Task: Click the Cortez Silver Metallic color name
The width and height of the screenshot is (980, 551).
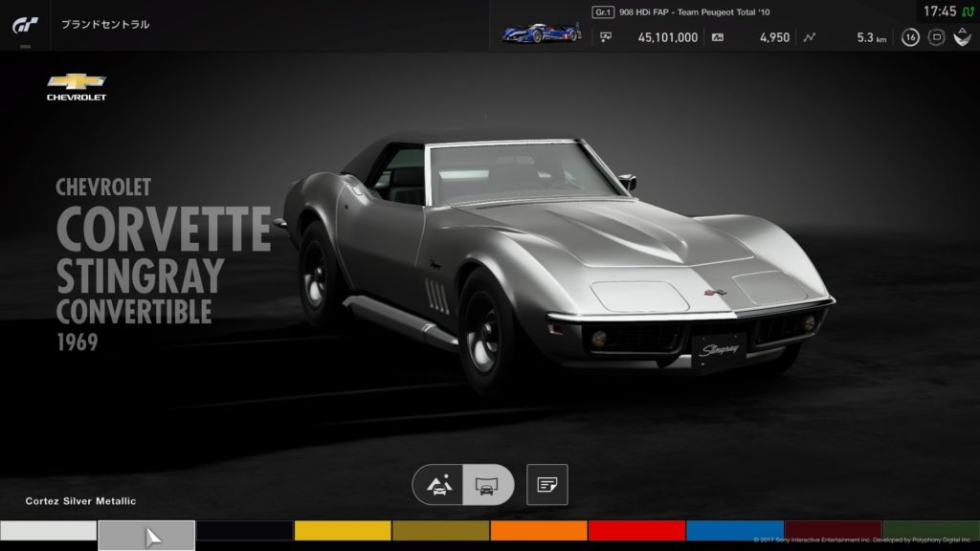Action: 80,501
